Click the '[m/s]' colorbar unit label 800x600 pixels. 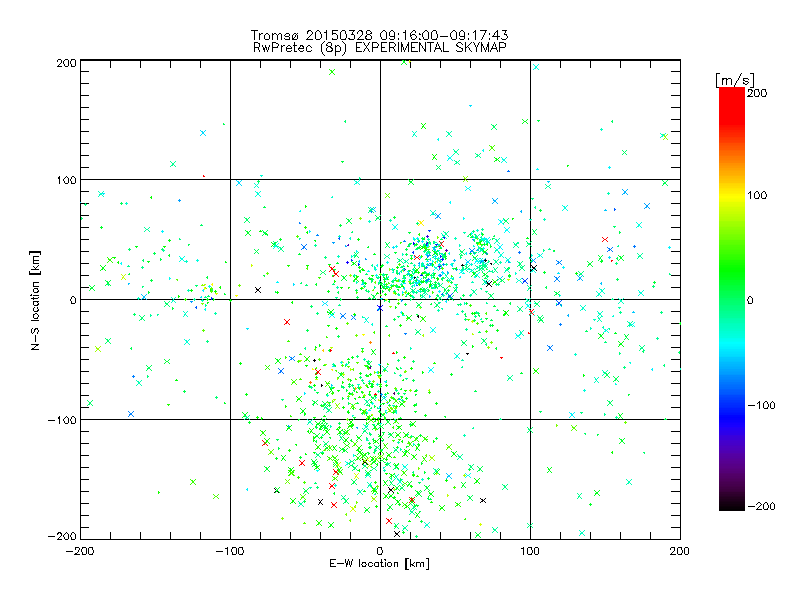tap(734, 80)
